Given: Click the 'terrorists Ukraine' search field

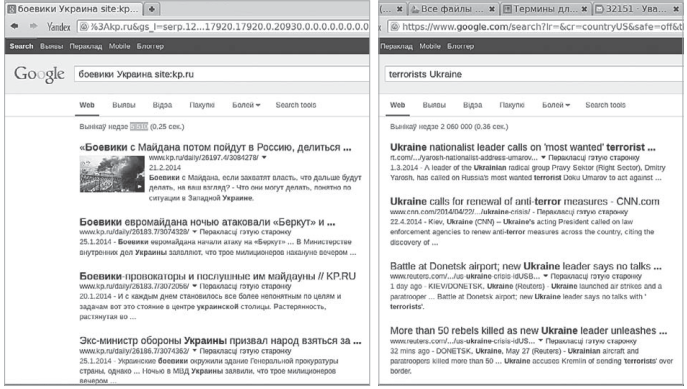Looking at the screenshot, I should pyautogui.click(x=534, y=74).
